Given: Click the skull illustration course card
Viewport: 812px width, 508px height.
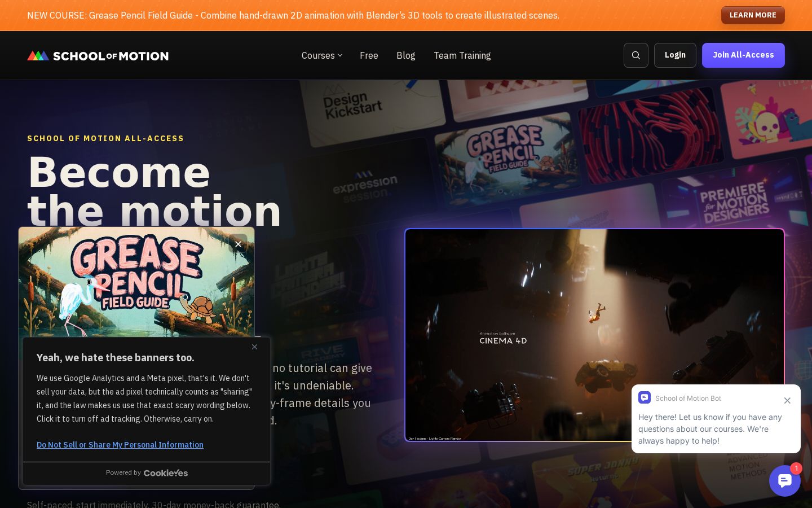Looking at the screenshot, I should coord(767,121).
